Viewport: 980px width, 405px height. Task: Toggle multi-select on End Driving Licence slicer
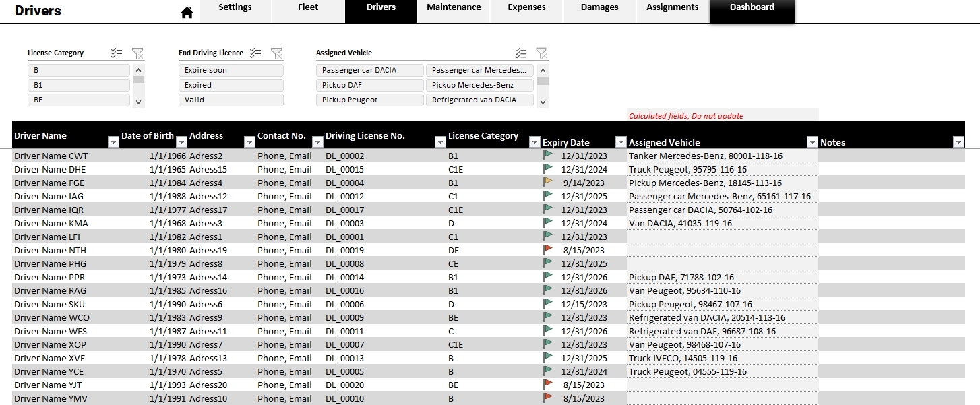coord(255,53)
